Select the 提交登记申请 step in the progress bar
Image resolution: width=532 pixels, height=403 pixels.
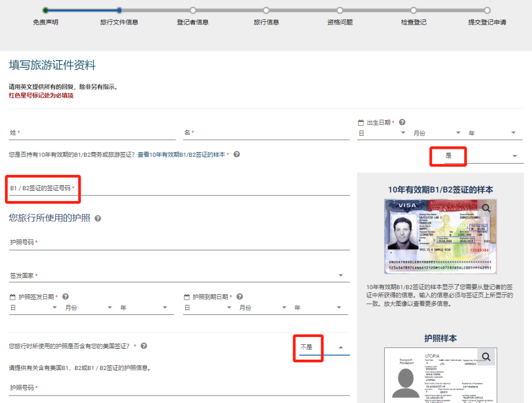tap(487, 10)
